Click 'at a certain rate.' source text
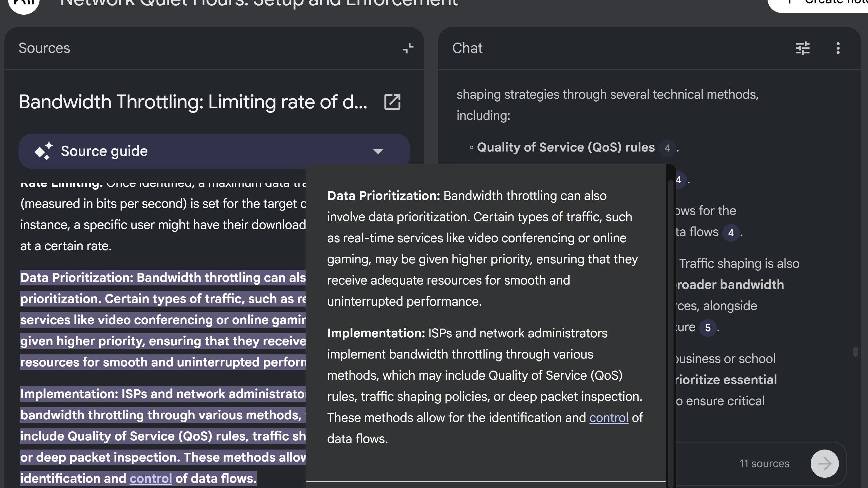 (66, 246)
